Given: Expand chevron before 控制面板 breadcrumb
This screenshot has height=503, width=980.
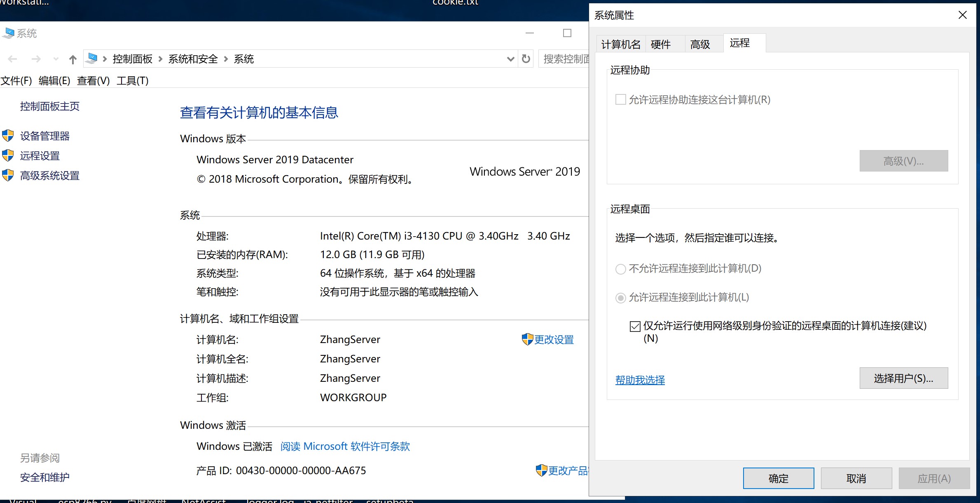Looking at the screenshot, I should (x=105, y=59).
